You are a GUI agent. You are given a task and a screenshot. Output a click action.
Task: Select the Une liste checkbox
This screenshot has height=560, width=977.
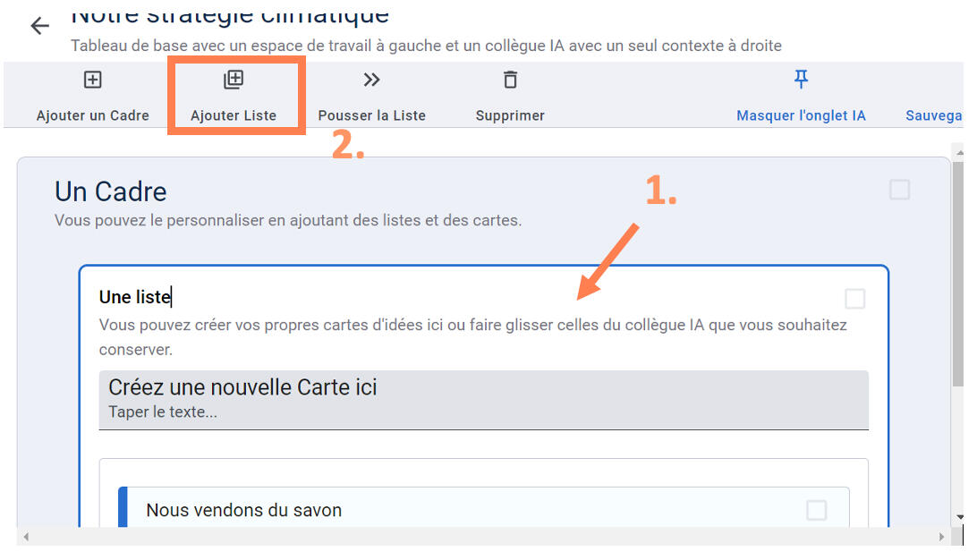[854, 299]
